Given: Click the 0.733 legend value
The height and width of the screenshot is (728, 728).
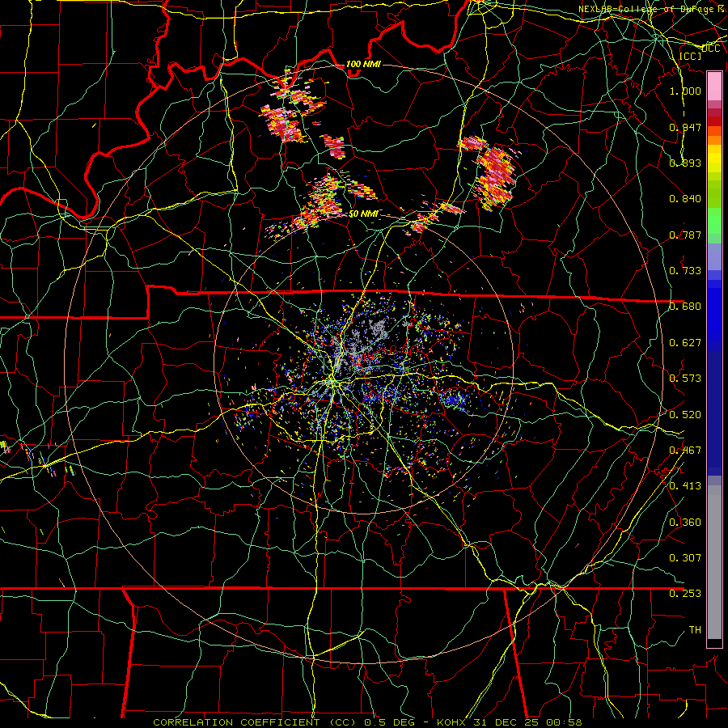Looking at the screenshot, I should pyautogui.click(x=685, y=271).
